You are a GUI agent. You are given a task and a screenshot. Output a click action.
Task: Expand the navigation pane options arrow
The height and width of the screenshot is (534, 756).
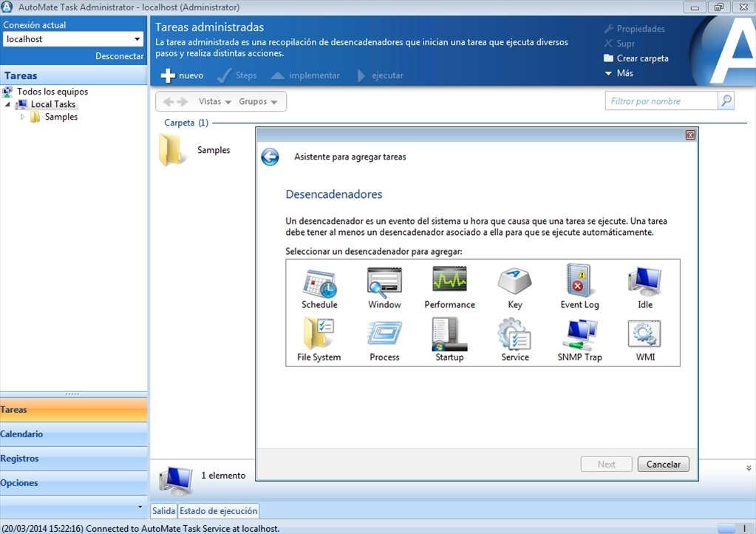(x=140, y=507)
